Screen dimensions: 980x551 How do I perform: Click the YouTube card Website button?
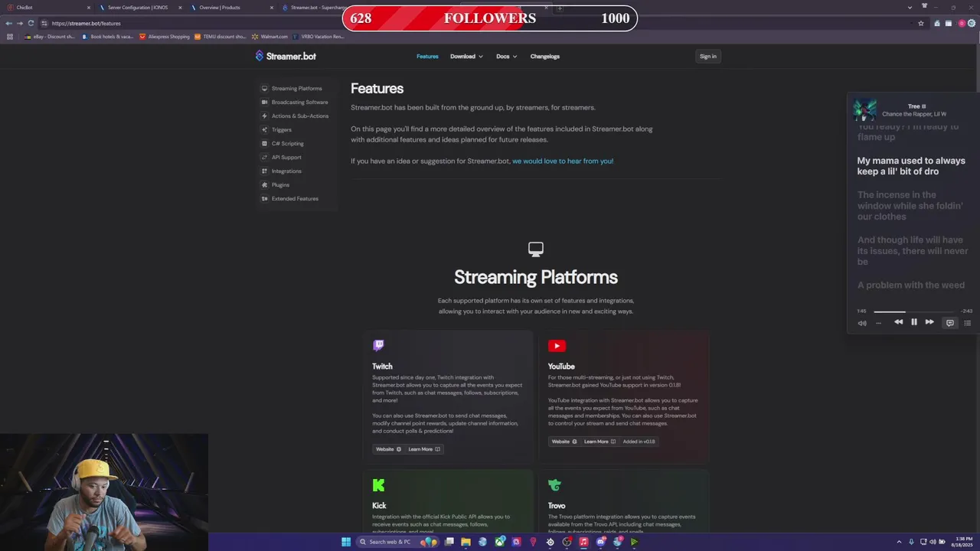(x=564, y=442)
